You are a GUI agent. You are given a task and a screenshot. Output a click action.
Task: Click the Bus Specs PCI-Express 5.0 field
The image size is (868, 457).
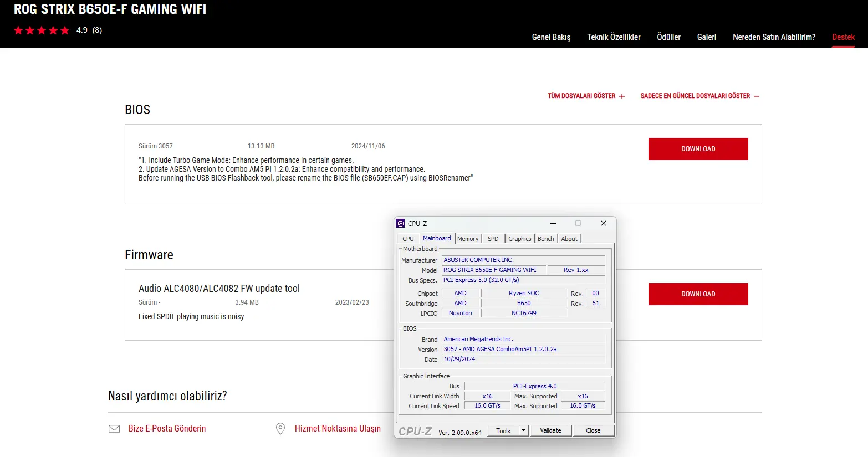pyautogui.click(x=524, y=280)
